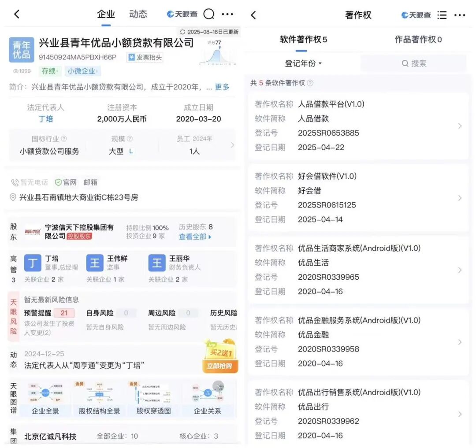Open the legal representative change news item
This screenshot has width=476, height=448.
point(84,365)
